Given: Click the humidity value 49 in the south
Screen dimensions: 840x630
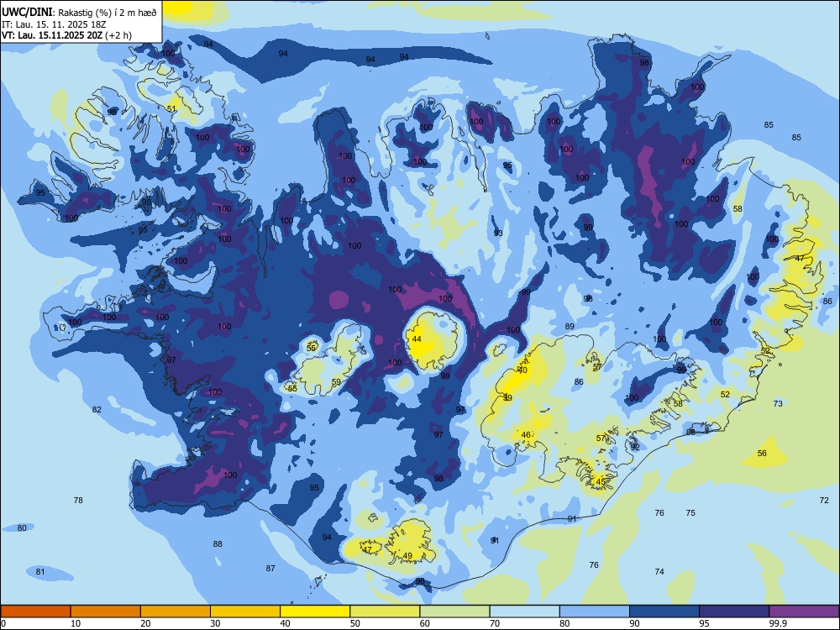Looking at the screenshot, I should click(x=407, y=555).
